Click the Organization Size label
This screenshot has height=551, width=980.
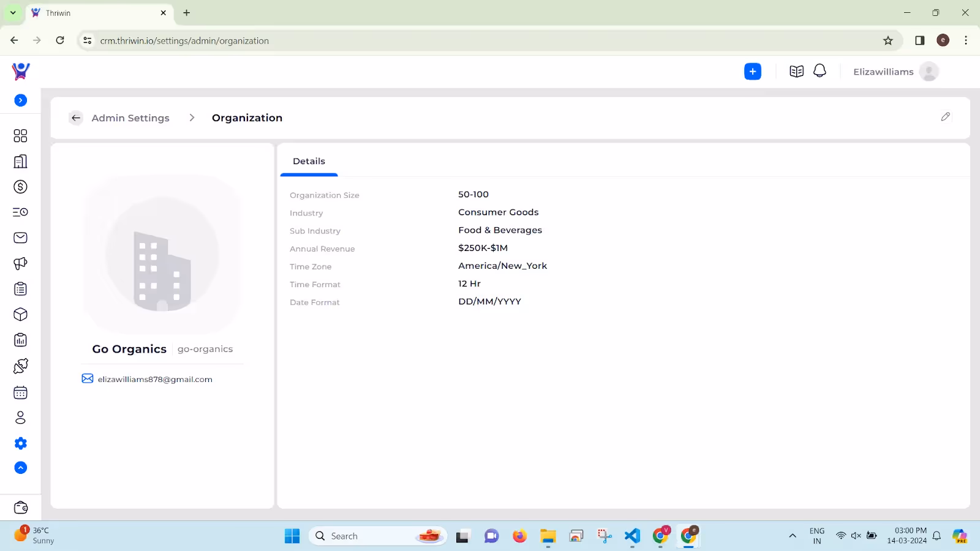tap(325, 195)
